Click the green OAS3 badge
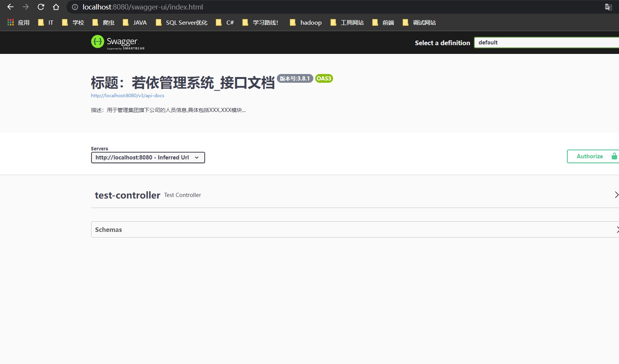Viewport: 619px width, 364px height. click(x=324, y=79)
